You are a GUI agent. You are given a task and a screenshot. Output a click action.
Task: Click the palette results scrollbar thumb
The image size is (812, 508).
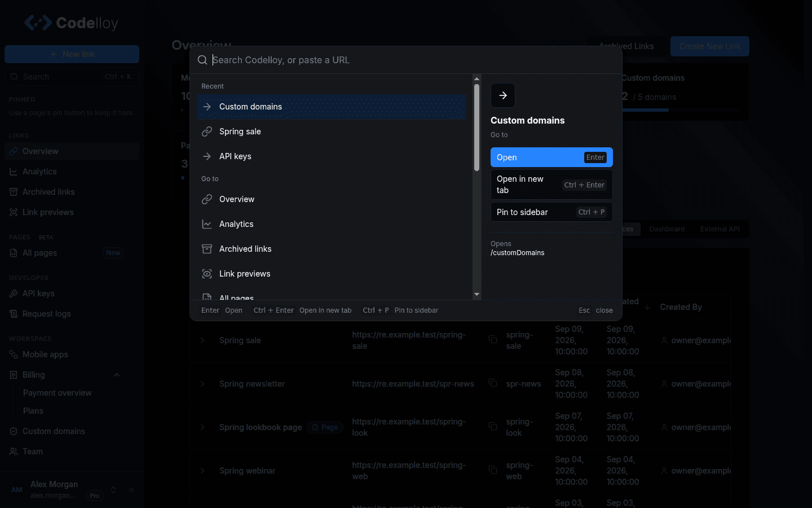(x=477, y=128)
